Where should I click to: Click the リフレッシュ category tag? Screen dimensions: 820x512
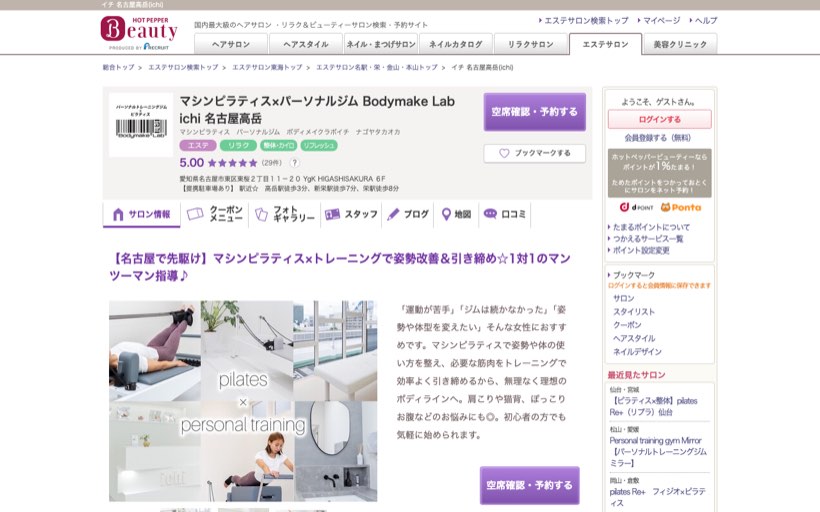coord(318,145)
